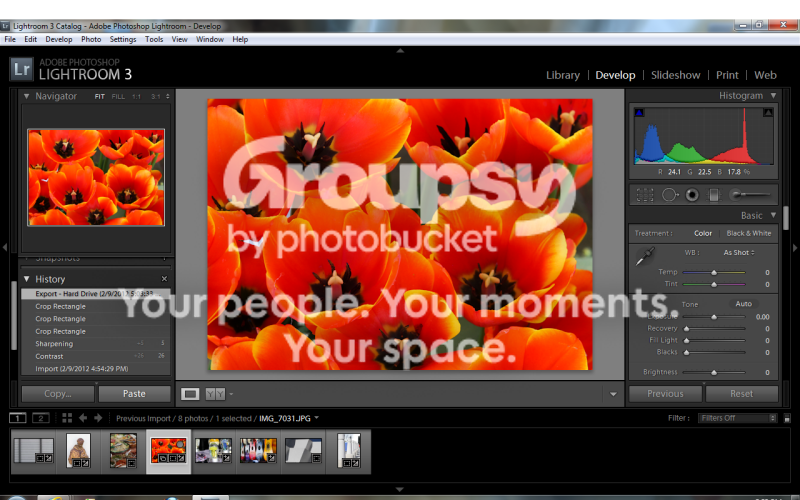Set Navigator zoom to 1:1
Viewport: 800px width, 500px height.
(x=136, y=96)
